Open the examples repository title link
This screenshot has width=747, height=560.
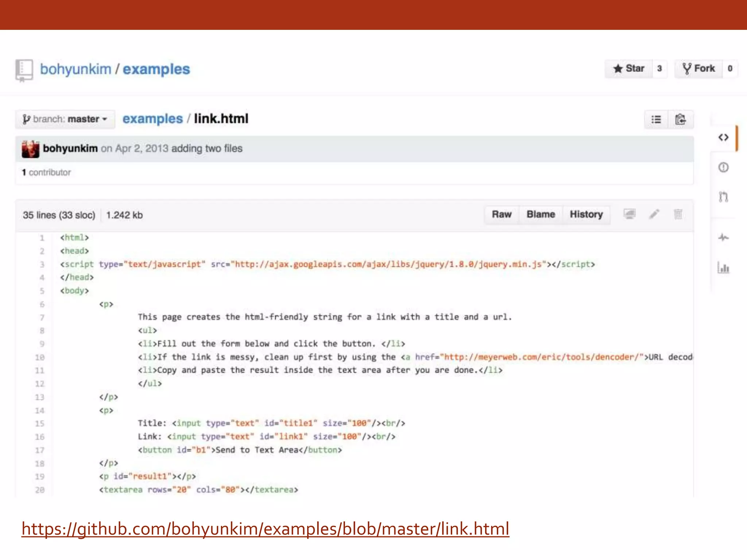pos(156,69)
